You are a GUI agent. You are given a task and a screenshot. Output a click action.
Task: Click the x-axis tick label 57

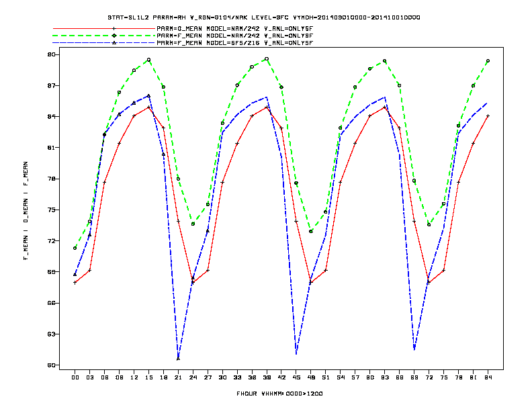pyautogui.click(x=355, y=377)
